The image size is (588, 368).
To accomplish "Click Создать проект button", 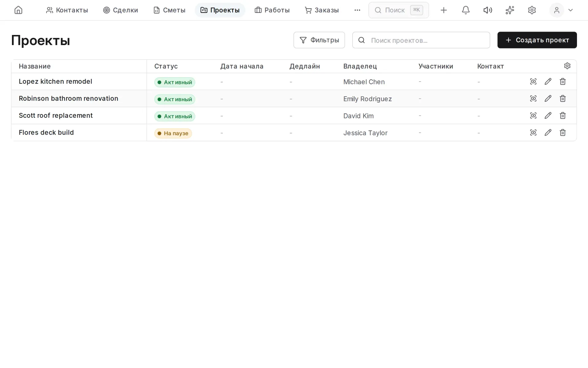I will [537, 40].
